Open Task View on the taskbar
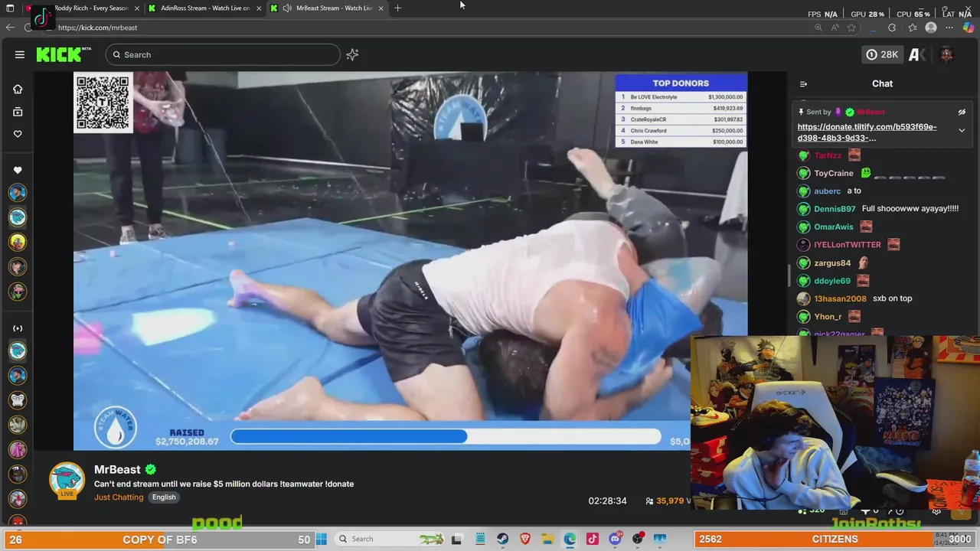Screen dimensions: 980x551 click(456, 539)
